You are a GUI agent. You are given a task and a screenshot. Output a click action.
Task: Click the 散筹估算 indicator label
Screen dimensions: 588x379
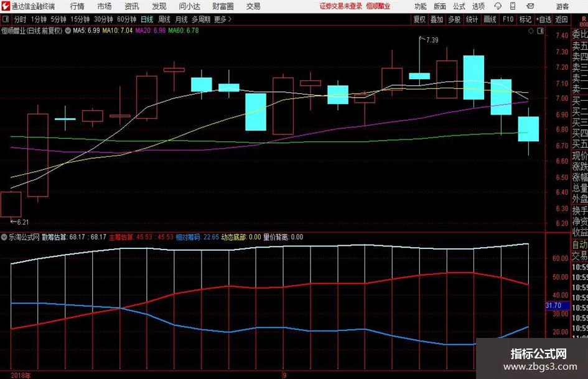pos(54,237)
